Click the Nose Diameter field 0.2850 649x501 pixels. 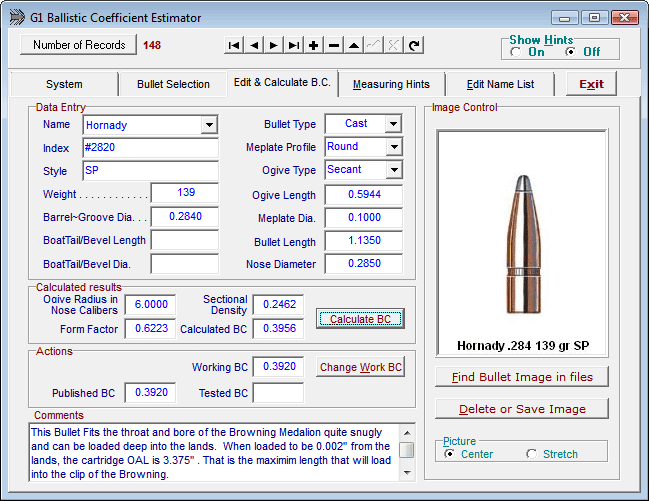(x=364, y=264)
